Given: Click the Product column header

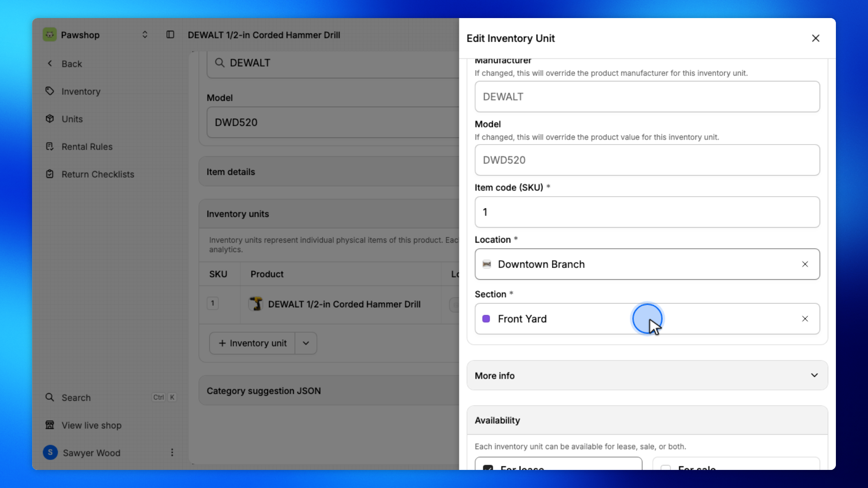Looking at the screenshot, I should (x=267, y=274).
